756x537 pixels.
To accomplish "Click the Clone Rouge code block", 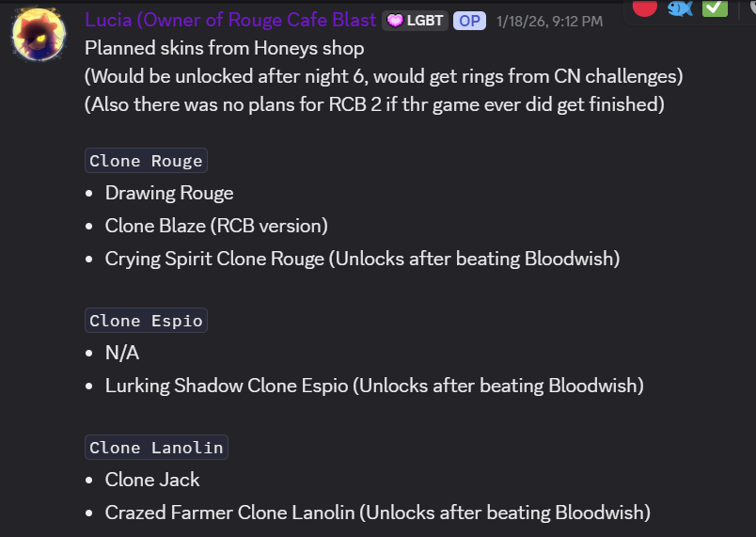I will 146,161.
